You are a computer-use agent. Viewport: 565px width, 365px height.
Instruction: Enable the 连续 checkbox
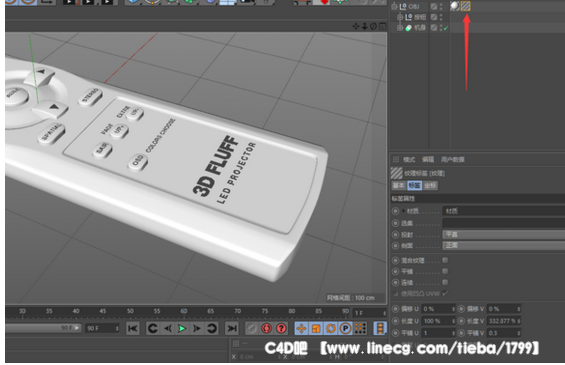click(x=445, y=282)
